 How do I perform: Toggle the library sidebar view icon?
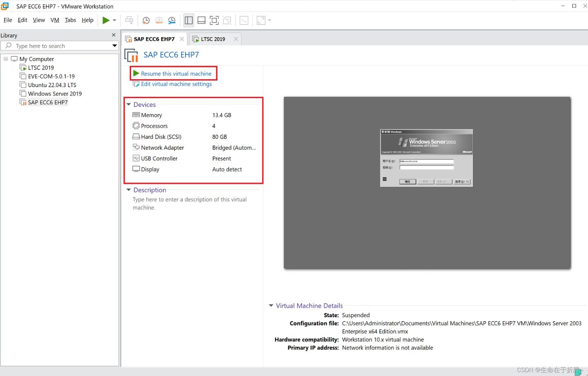(x=189, y=20)
